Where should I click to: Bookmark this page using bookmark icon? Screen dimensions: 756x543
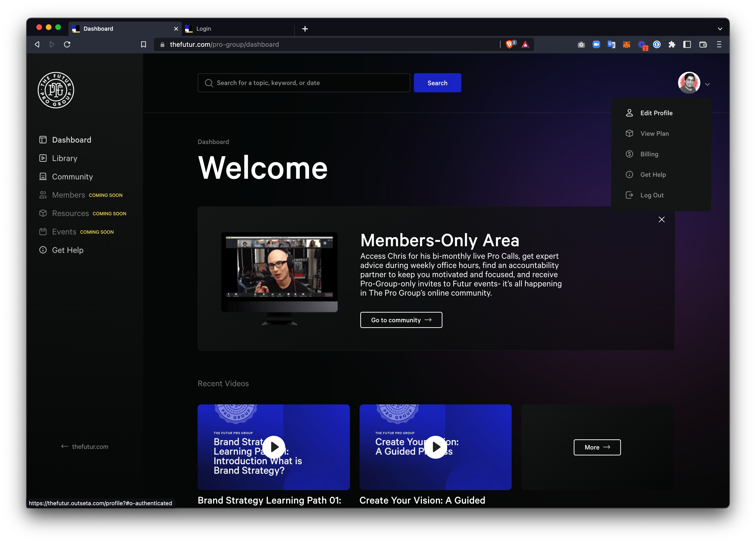pos(143,44)
